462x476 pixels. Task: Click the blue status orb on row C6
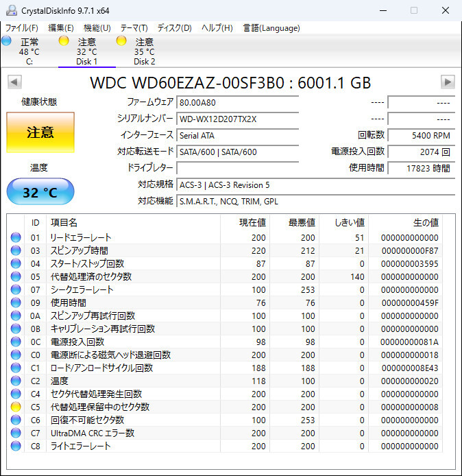(x=16, y=420)
